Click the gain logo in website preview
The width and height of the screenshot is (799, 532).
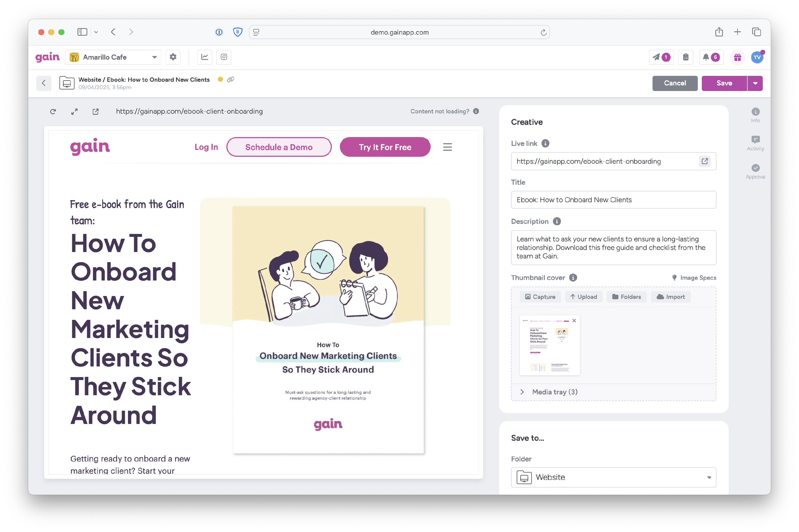pos(90,147)
